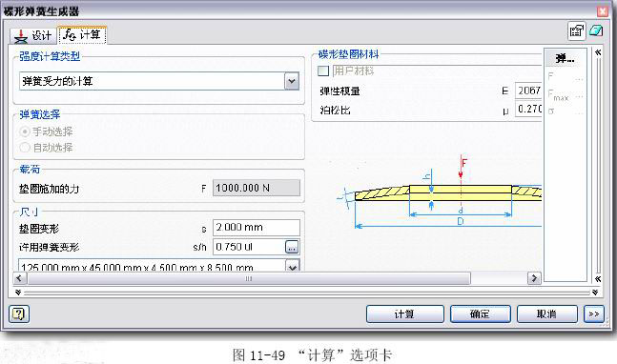Switch to the 设计 tab
This screenshot has width=617, height=364.
[33, 36]
